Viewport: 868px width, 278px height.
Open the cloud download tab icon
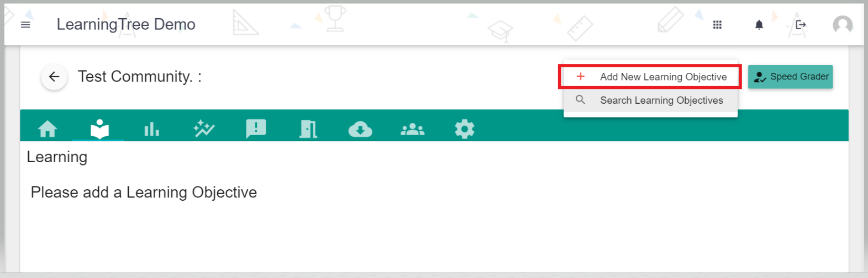(360, 130)
